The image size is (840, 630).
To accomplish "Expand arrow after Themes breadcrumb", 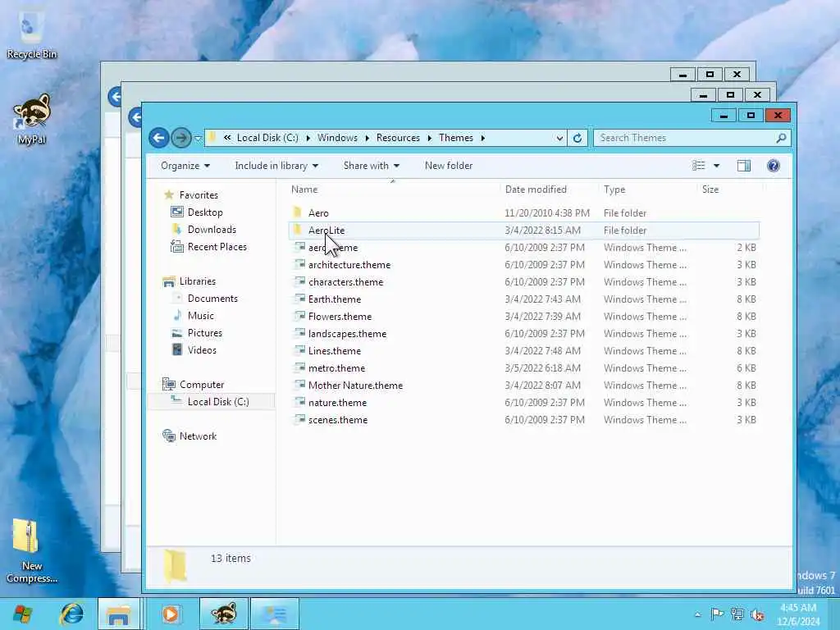I will [482, 138].
